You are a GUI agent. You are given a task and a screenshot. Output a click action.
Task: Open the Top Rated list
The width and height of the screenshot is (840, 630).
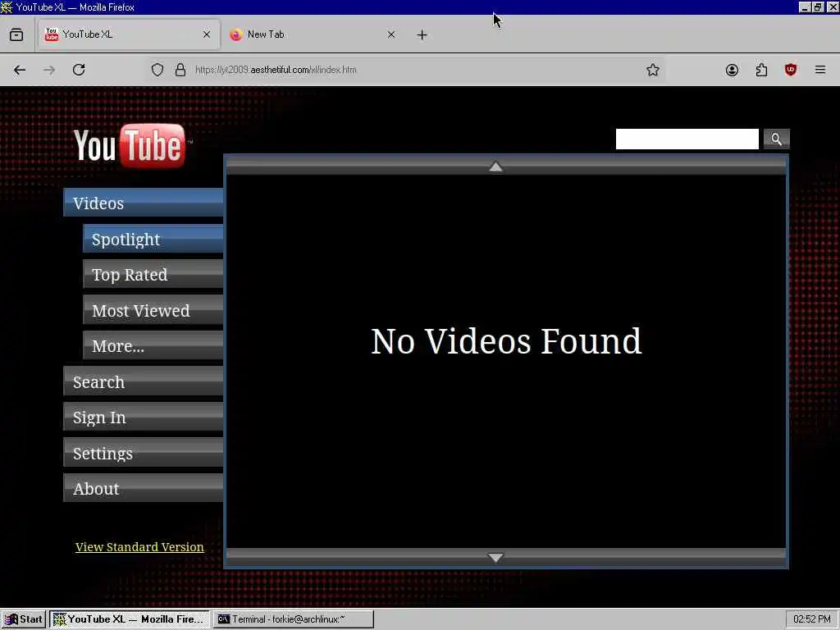[x=153, y=274]
